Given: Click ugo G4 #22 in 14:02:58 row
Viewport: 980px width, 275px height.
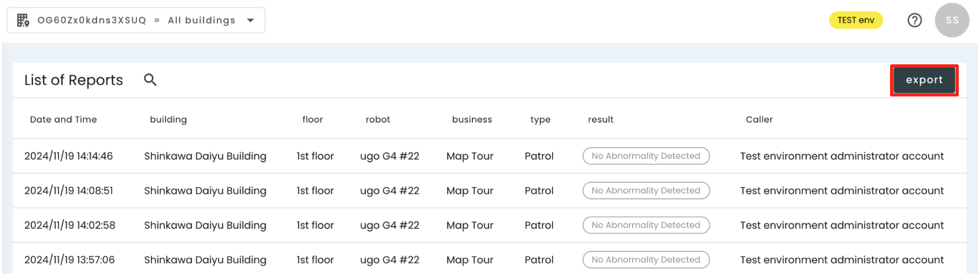Looking at the screenshot, I should [389, 226].
